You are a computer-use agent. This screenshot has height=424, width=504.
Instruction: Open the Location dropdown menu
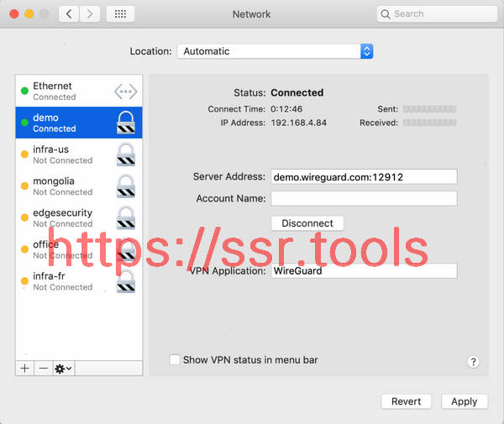(x=275, y=51)
